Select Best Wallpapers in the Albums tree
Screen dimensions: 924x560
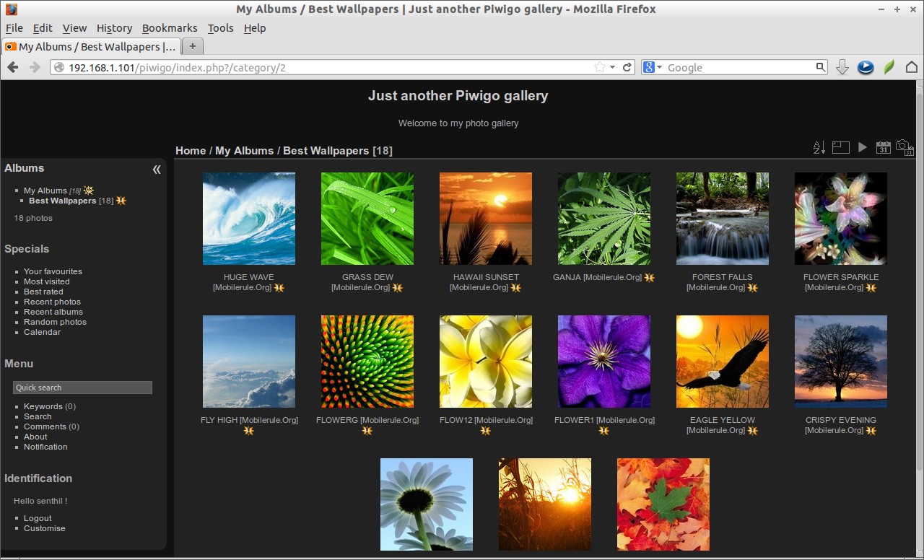(x=62, y=201)
